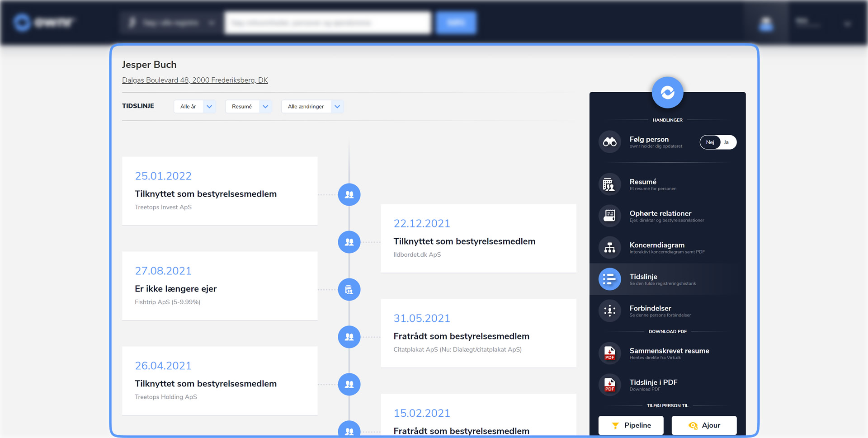
Task: Click Citatplakat ApS company text
Action: coord(458,349)
